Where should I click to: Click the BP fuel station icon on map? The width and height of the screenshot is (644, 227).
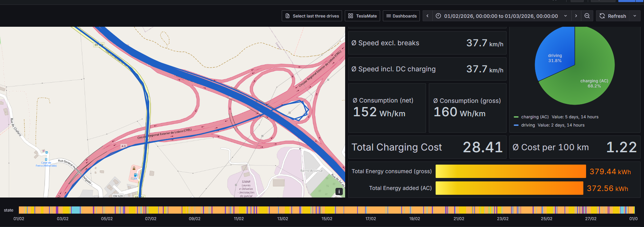[135, 175]
